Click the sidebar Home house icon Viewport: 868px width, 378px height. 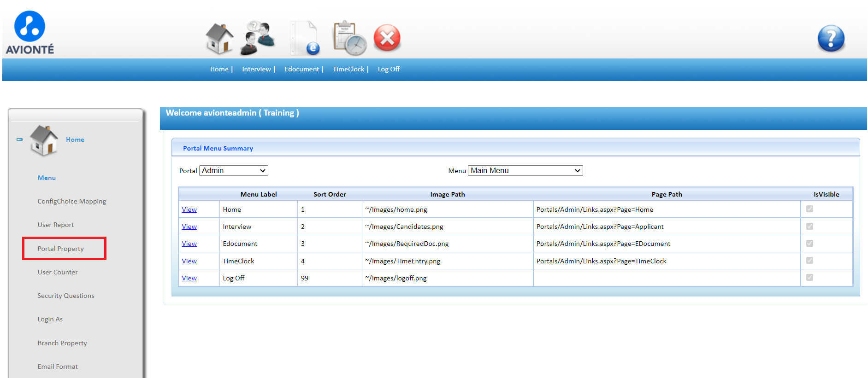click(x=44, y=140)
